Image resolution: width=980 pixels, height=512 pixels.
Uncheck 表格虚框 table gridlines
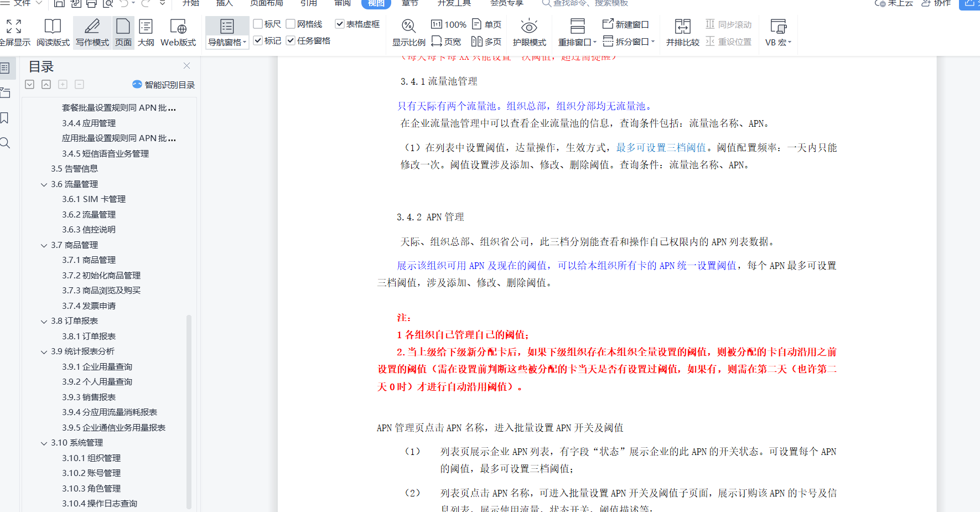tap(340, 24)
